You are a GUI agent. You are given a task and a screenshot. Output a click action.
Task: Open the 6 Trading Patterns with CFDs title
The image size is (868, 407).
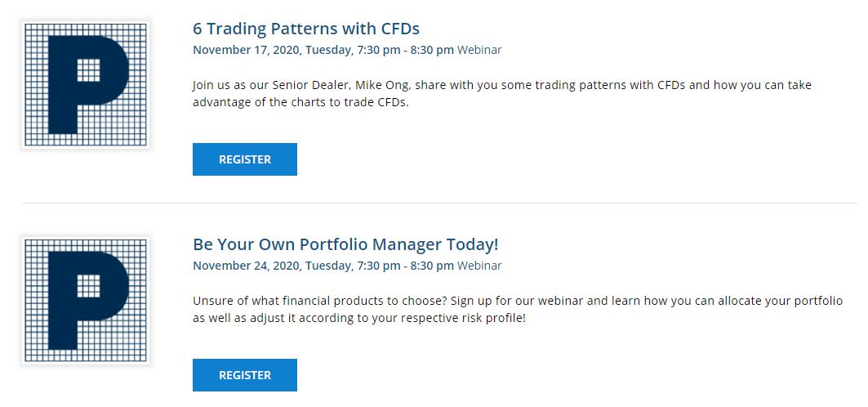coord(306,29)
